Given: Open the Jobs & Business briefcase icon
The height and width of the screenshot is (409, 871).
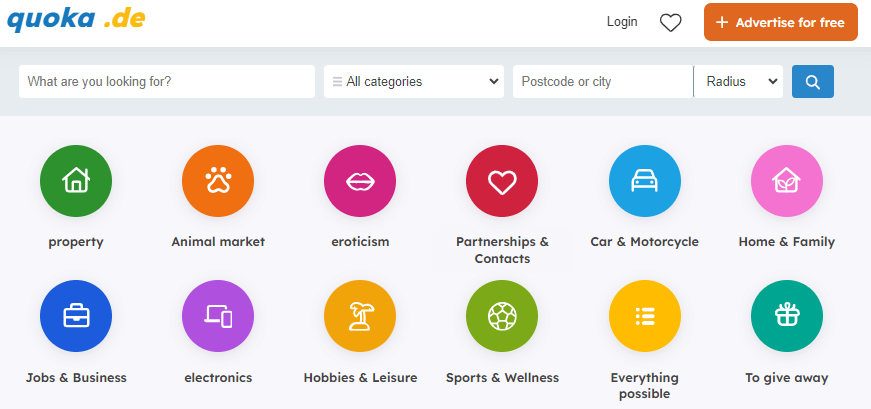Looking at the screenshot, I should 76,316.
